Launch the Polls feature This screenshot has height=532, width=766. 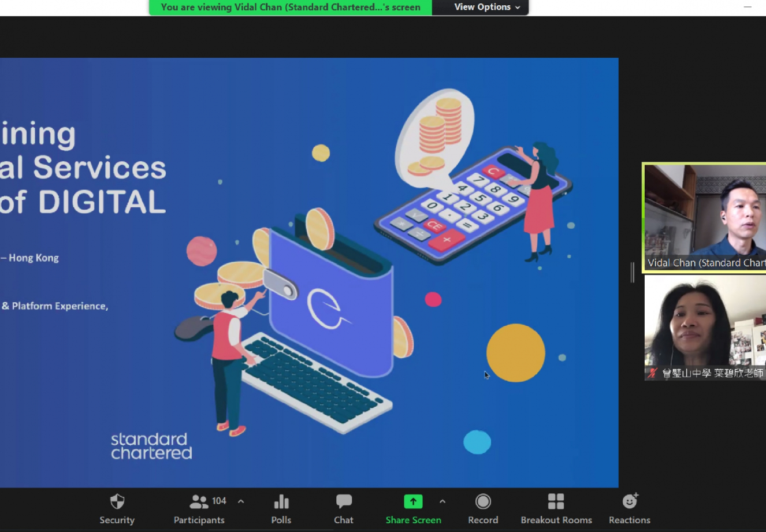(x=281, y=508)
